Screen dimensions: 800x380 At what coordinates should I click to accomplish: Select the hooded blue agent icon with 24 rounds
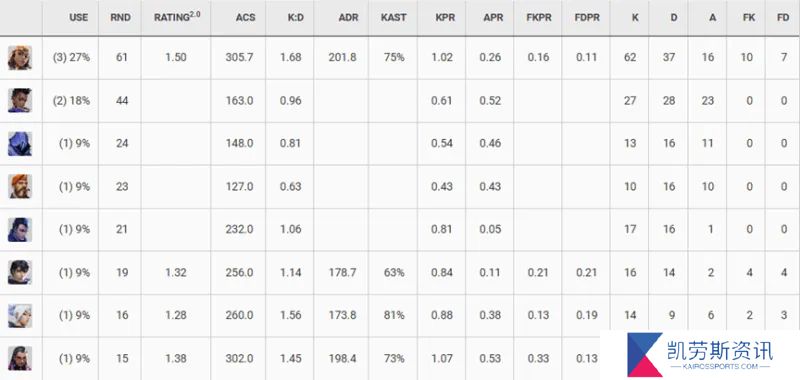point(20,143)
